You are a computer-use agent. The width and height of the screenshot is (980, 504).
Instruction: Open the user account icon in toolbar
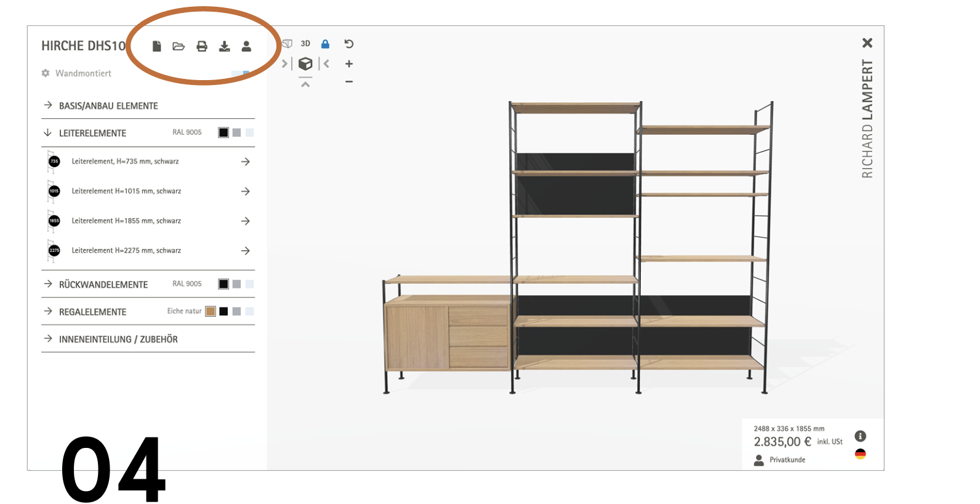point(246,46)
